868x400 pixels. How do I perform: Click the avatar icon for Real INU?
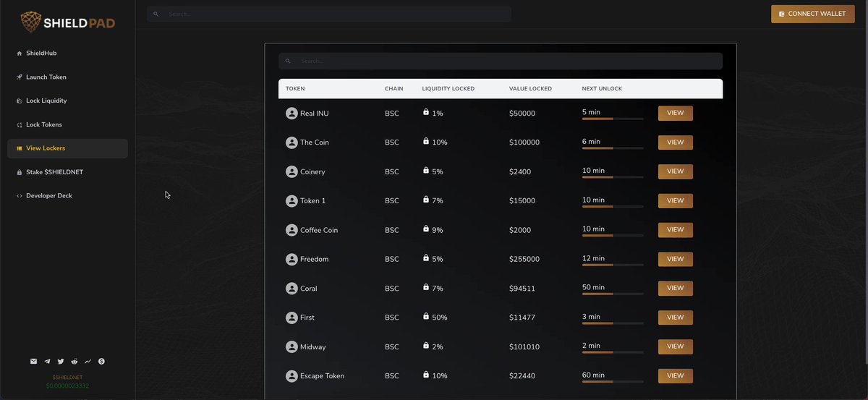pos(292,114)
